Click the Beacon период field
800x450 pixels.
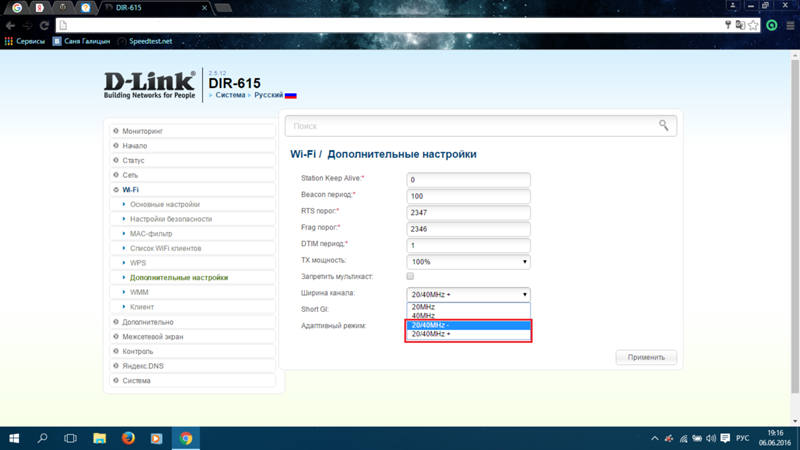tap(468, 196)
